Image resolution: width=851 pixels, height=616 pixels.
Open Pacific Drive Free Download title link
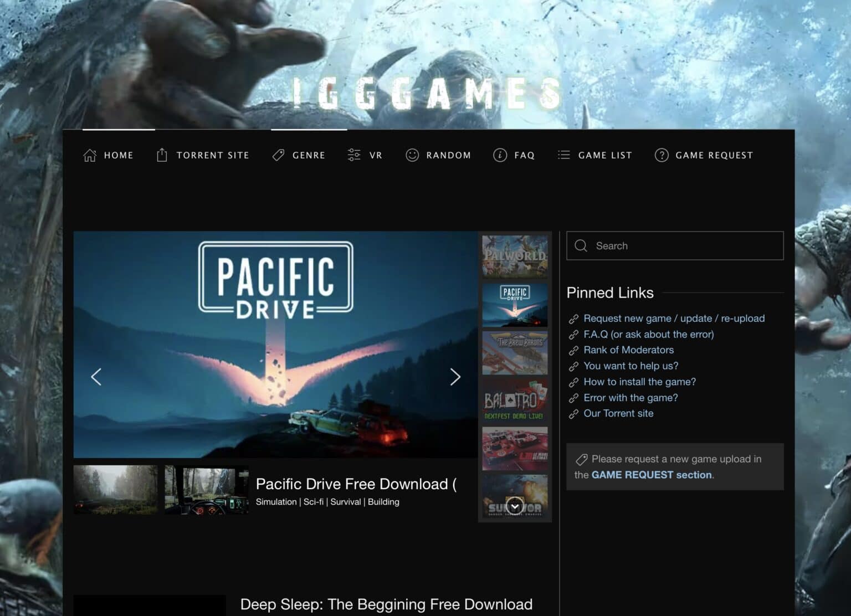pos(356,484)
